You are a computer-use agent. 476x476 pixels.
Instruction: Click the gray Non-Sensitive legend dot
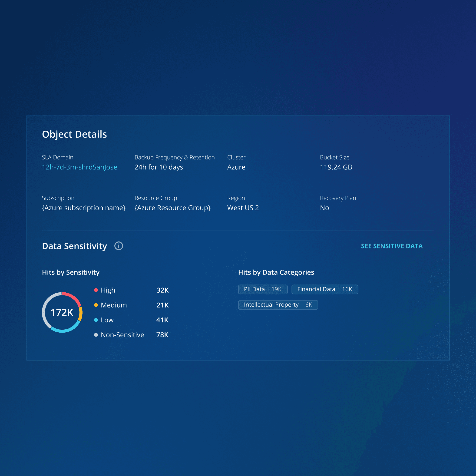tap(96, 335)
